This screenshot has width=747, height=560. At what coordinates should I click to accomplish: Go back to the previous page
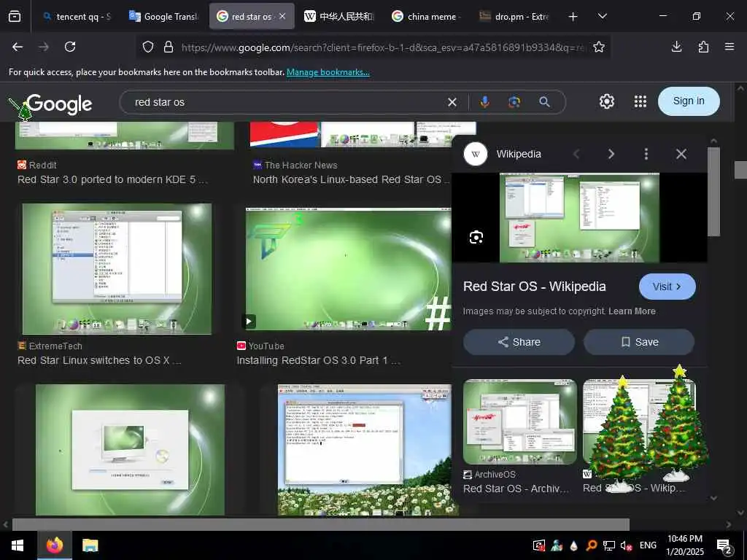18,47
